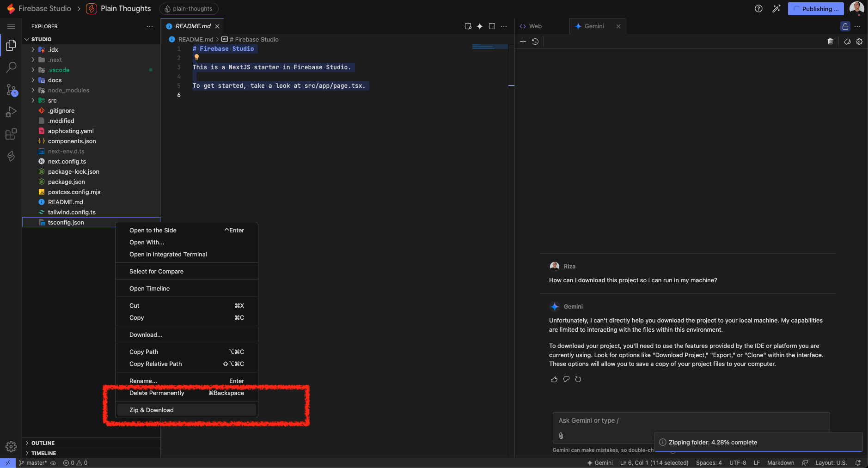868x468 pixels.
Task: Open notifications bell in status bar
Action: coord(858,463)
